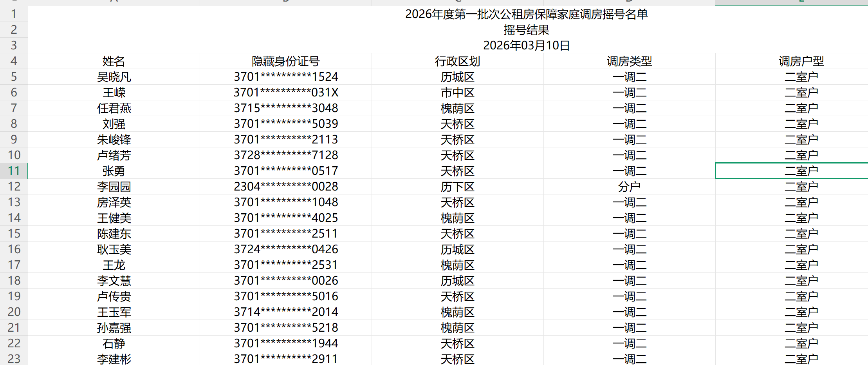Click the 调房户型 heading cell

click(x=801, y=61)
